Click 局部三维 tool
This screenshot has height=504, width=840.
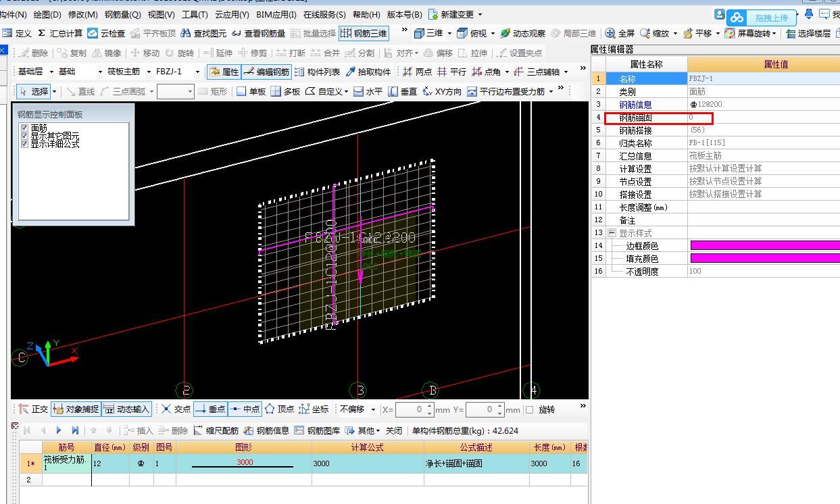coord(573,33)
